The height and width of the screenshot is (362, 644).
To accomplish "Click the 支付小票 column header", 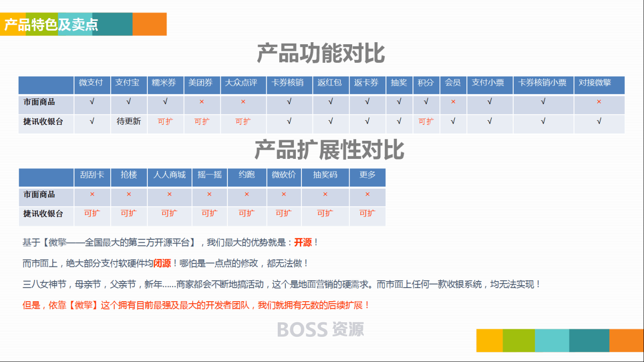I will tap(490, 85).
